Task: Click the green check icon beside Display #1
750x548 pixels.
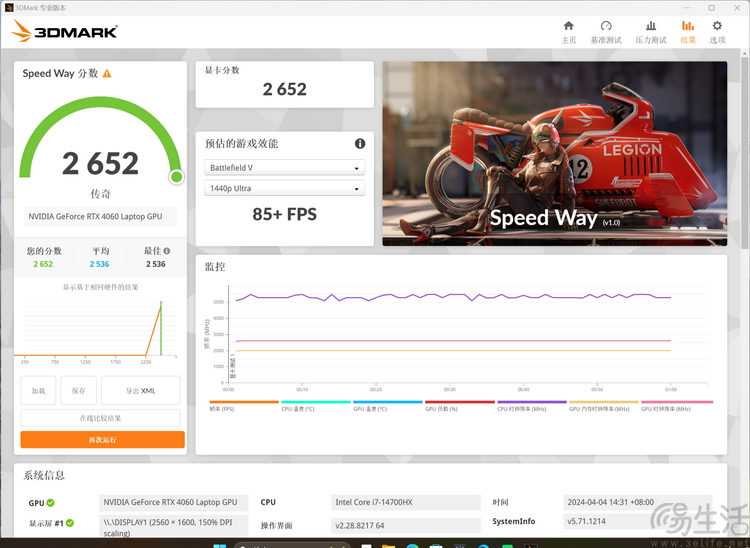Action: pos(70,523)
